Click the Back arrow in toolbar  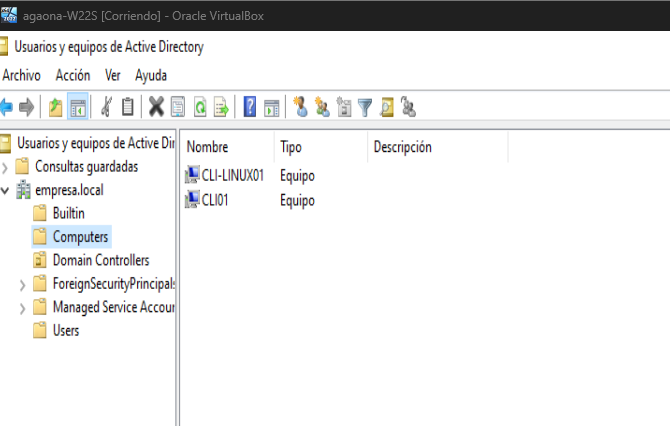coord(6,106)
